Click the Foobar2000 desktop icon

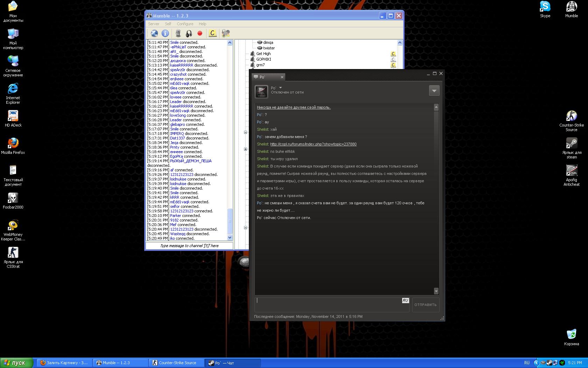[13, 198]
